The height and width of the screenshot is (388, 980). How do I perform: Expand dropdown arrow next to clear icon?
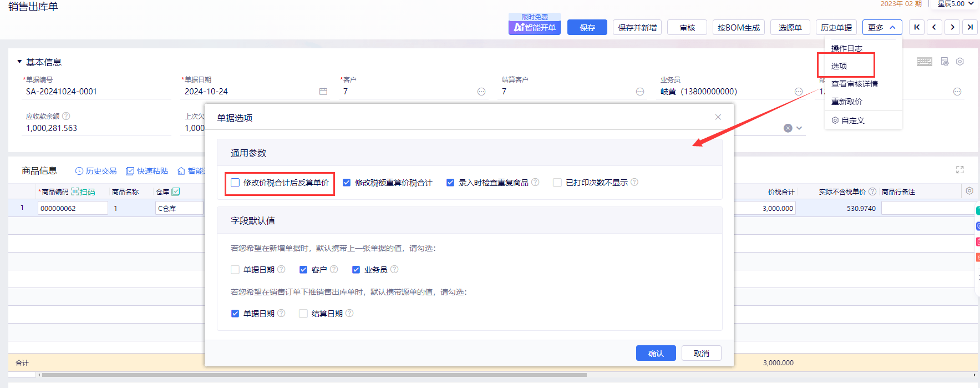point(799,128)
